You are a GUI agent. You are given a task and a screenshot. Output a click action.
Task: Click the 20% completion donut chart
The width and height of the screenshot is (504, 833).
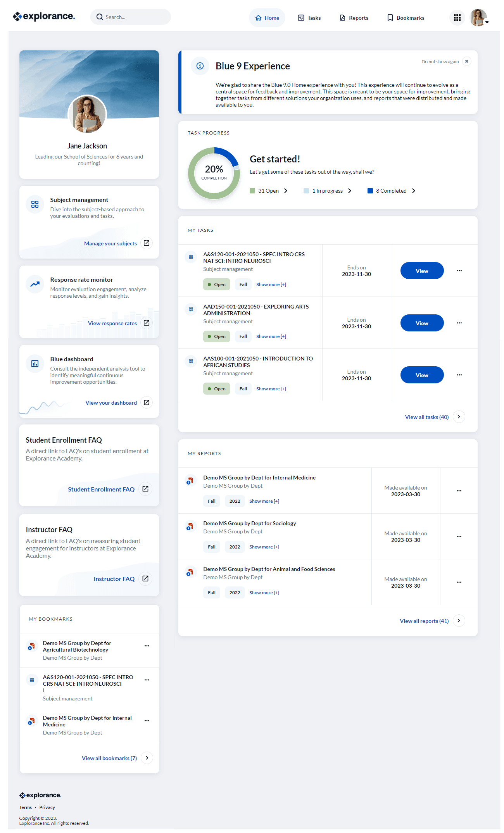pos(214,173)
